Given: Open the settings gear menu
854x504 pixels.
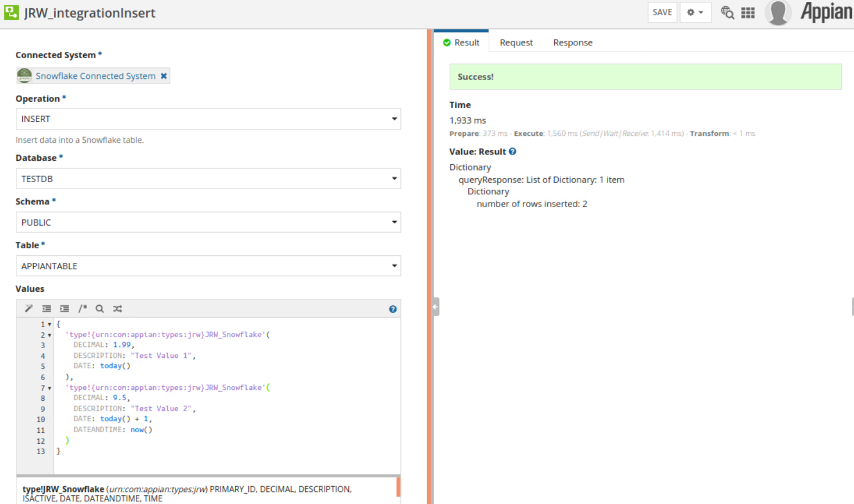Looking at the screenshot, I should (x=695, y=13).
